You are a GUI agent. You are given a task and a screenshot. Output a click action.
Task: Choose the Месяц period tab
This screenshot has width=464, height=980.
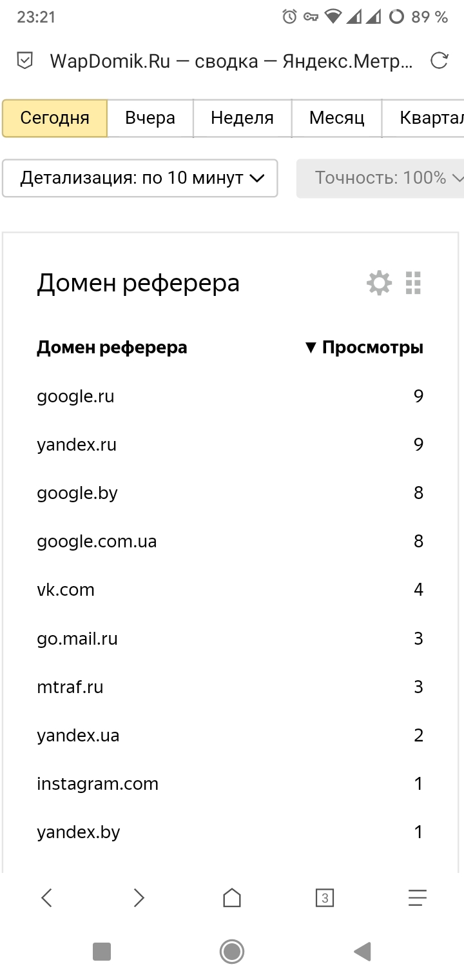coord(336,118)
